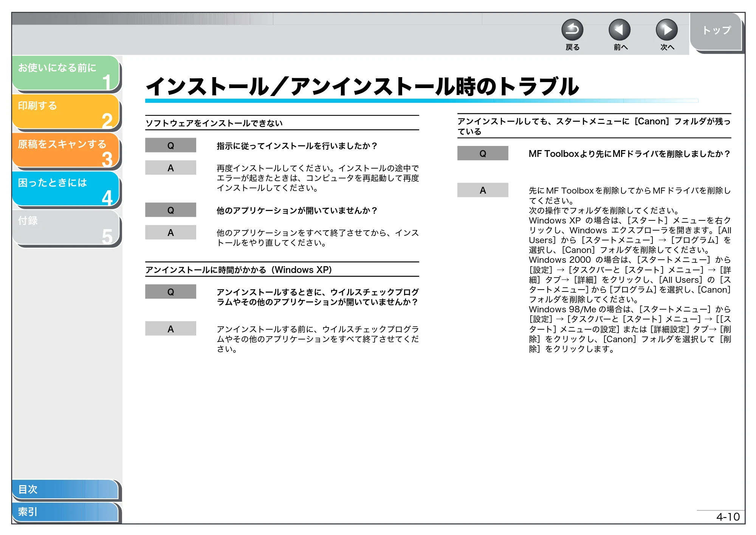Click page title インストール/アンインストール時のトラブル
The height and width of the screenshot is (535, 756).
[362, 87]
